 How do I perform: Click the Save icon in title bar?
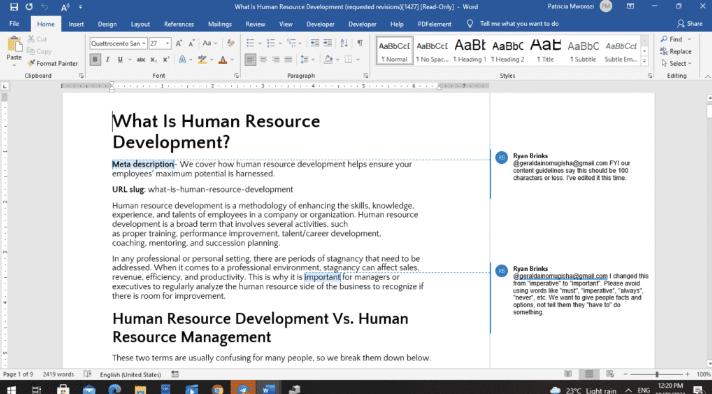tap(14, 7)
